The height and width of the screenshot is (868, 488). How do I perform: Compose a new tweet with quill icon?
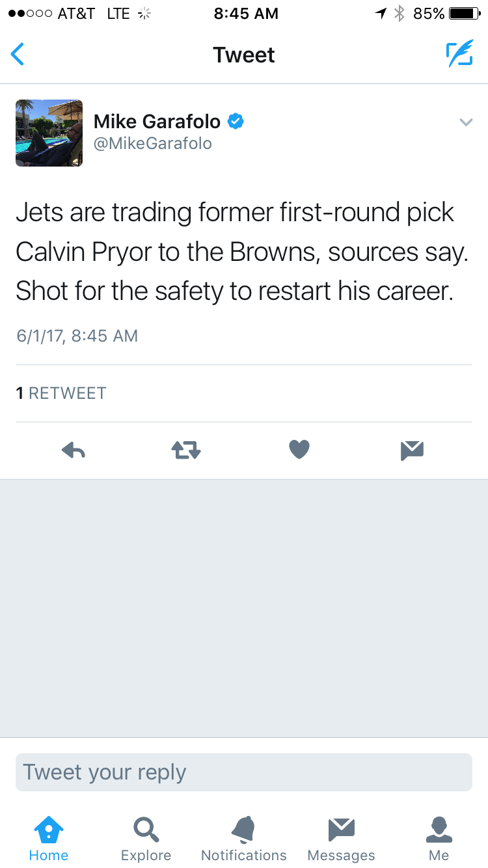click(x=459, y=55)
